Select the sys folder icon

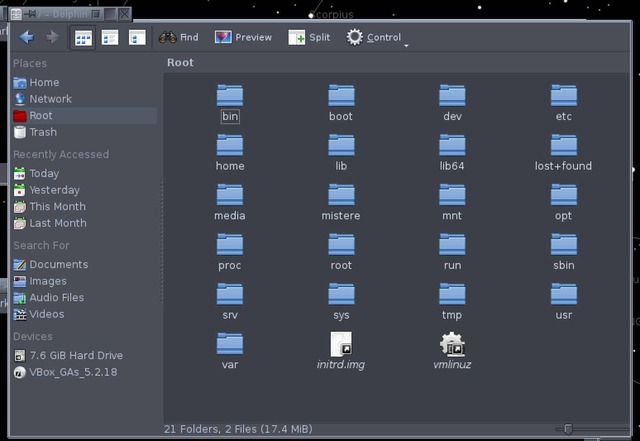pos(341,294)
